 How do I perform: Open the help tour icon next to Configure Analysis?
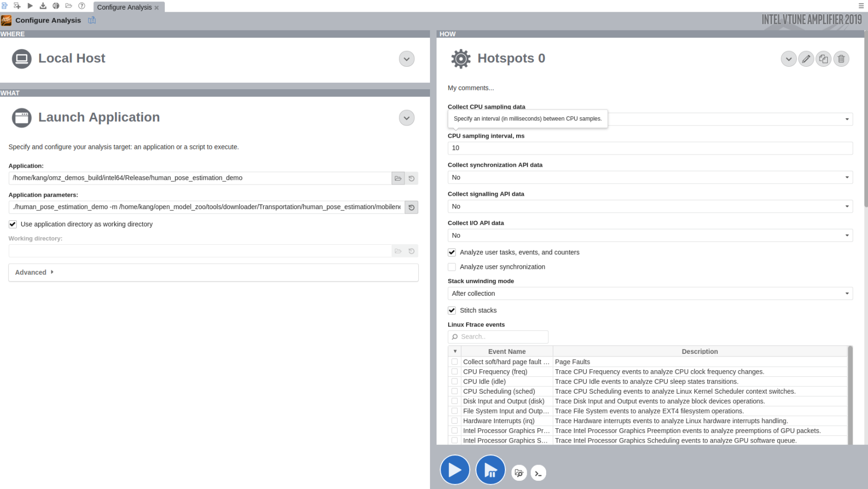(92, 20)
